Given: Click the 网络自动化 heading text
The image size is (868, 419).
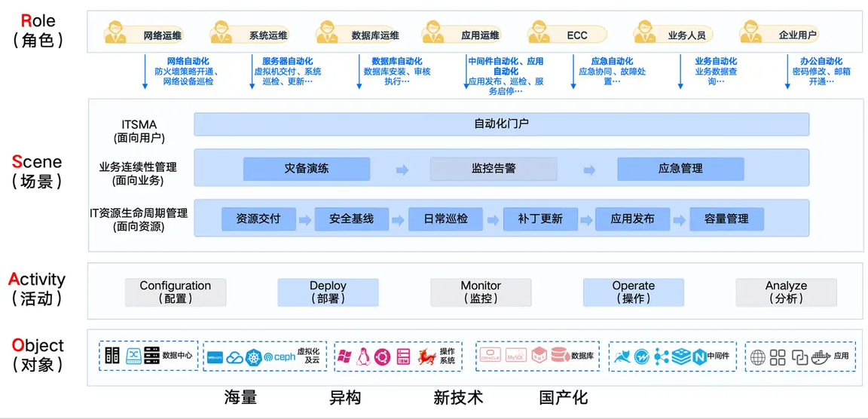Looking at the screenshot, I should pyautogui.click(x=188, y=62).
